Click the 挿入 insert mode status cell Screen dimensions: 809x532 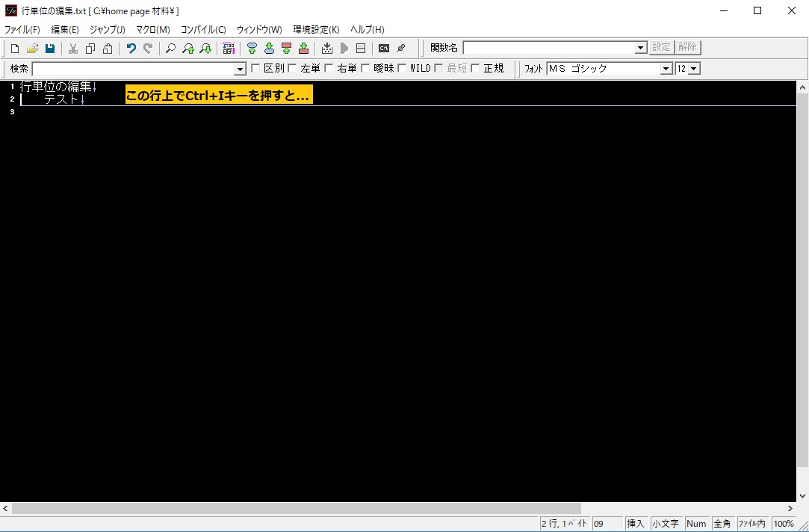pyautogui.click(x=636, y=524)
